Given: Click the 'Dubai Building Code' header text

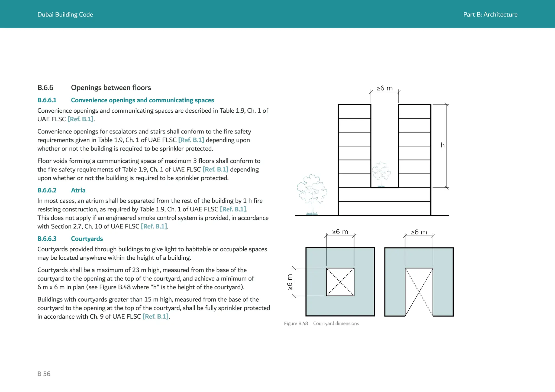Looking at the screenshot, I should click(x=65, y=15).
